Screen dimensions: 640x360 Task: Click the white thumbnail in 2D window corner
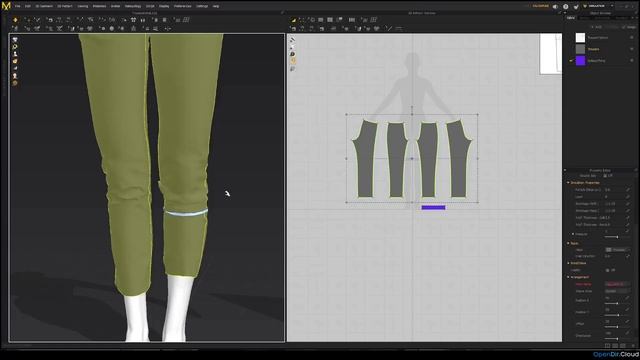pyautogui.click(x=551, y=54)
